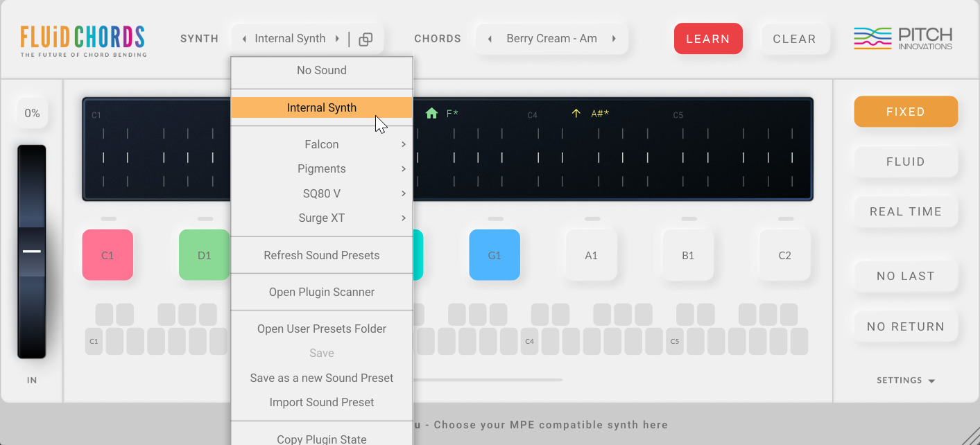Select previous synth with left arrow

point(244,39)
